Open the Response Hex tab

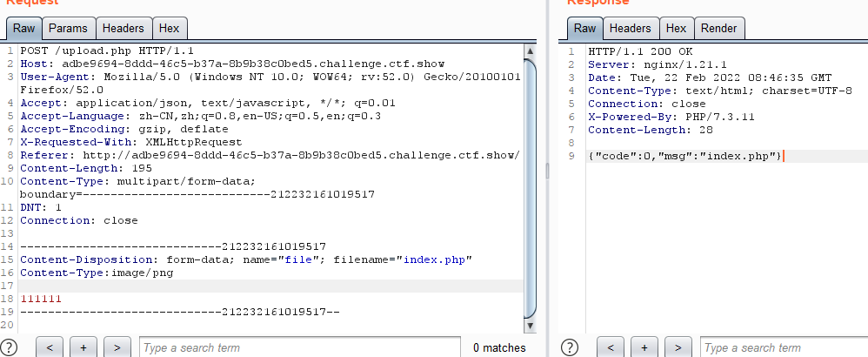[x=676, y=28]
